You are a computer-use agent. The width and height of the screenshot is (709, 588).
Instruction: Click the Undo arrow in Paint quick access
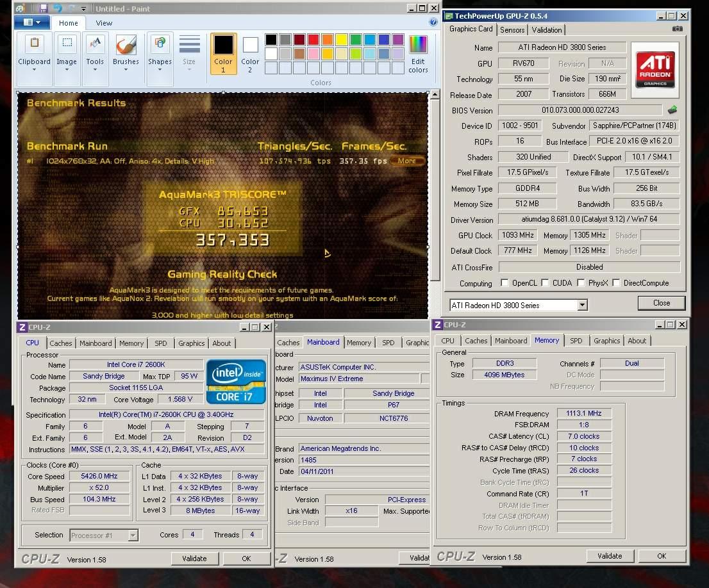point(58,8)
